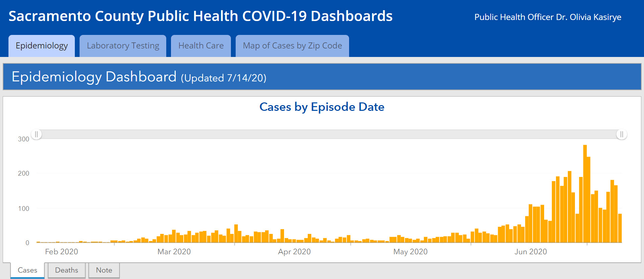Open Map of Cases by Zip Code
644x279 pixels.
click(292, 46)
